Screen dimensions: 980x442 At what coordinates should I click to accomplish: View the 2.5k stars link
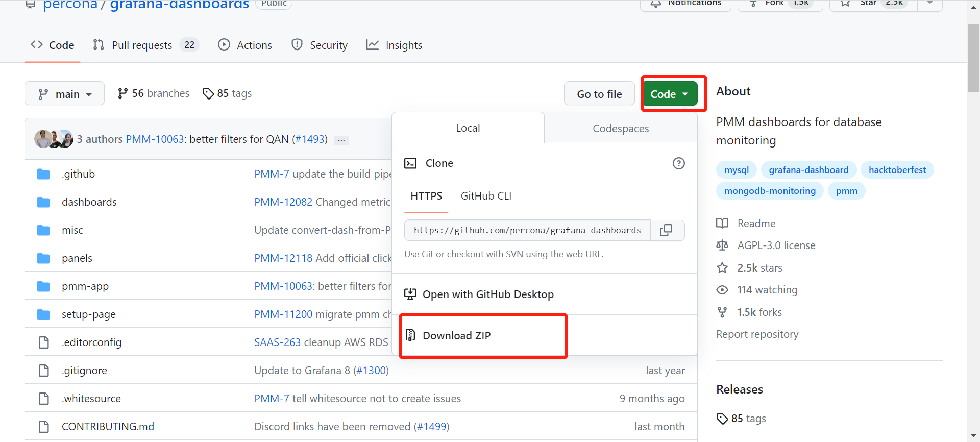pyautogui.click(x=749, y=268)
